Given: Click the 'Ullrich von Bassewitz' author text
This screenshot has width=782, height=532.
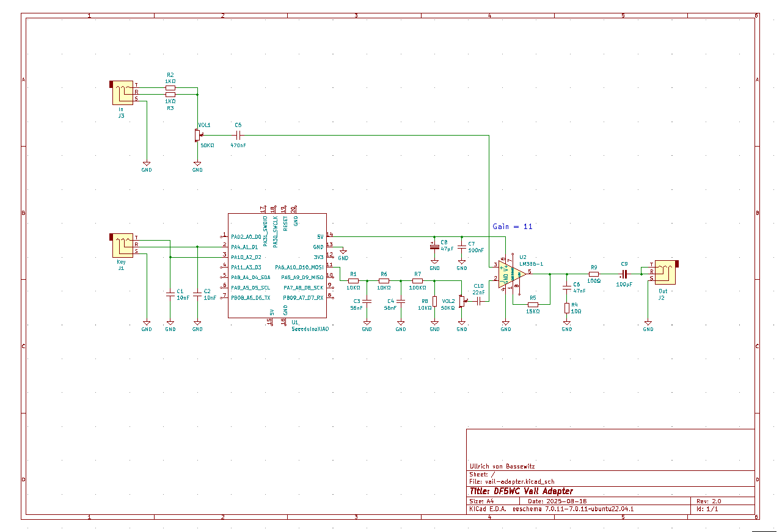Looking at the screenshot, I should (502, 466).
